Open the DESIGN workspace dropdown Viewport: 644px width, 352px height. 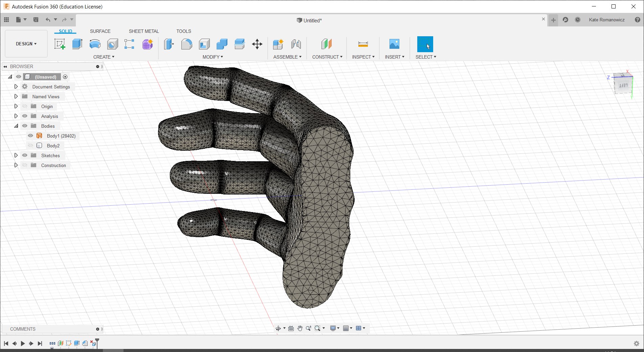tap(26, 44)
